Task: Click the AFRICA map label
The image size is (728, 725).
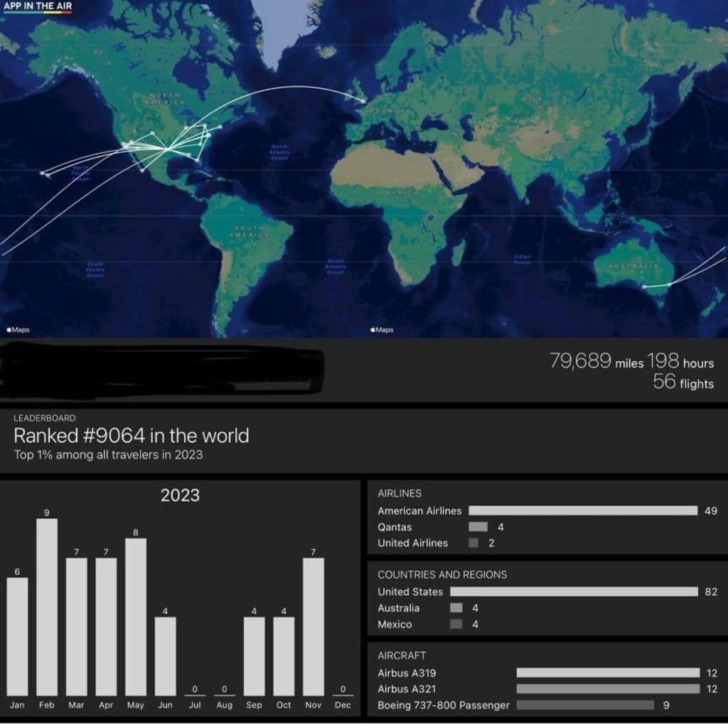Action: (402, 191)
